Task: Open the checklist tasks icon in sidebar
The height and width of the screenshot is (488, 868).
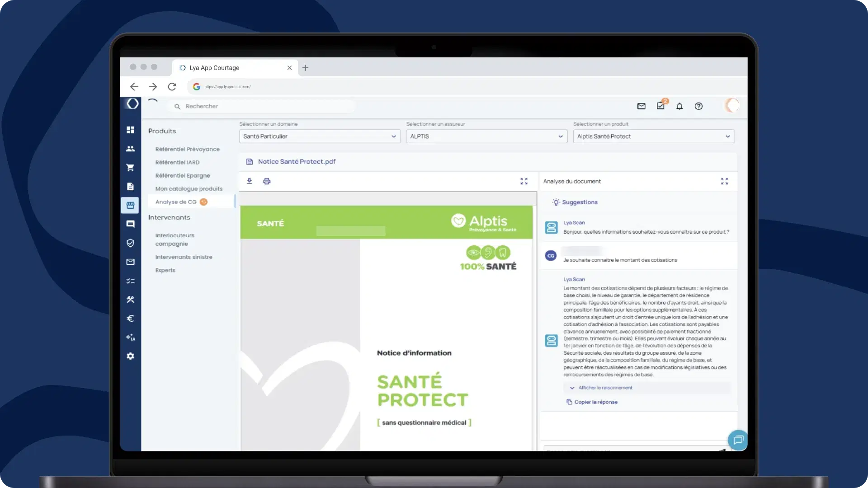Action: click(x=130, y=281)
